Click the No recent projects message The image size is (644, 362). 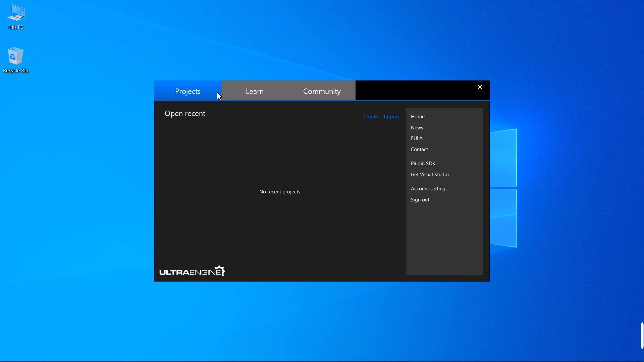pos(280,192)
